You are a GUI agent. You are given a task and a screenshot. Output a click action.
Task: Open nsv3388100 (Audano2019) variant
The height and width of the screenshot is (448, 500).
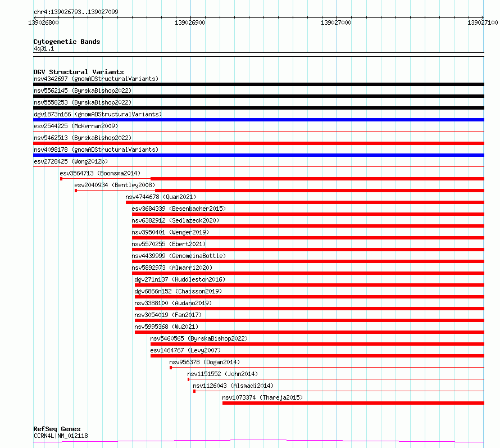173,303
